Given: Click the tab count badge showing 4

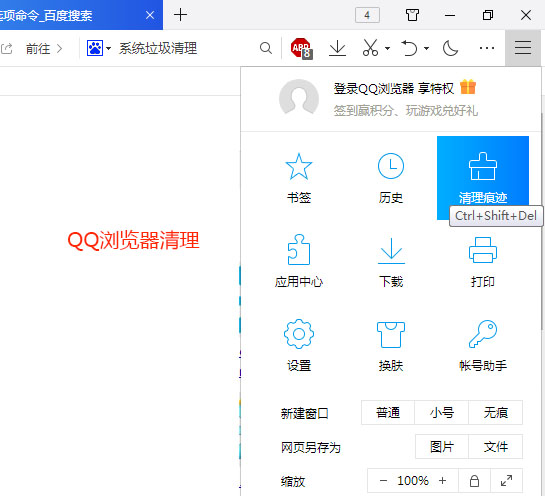Looking at the screenshot, I should [x=367, y=15].
